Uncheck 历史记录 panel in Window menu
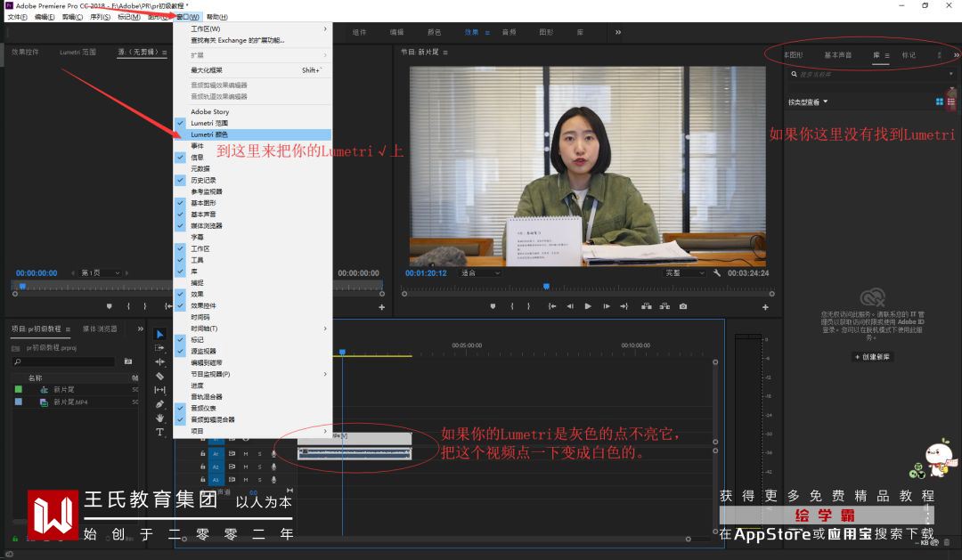962x560 pixels. pyautogui.click(x=252, y=181)
